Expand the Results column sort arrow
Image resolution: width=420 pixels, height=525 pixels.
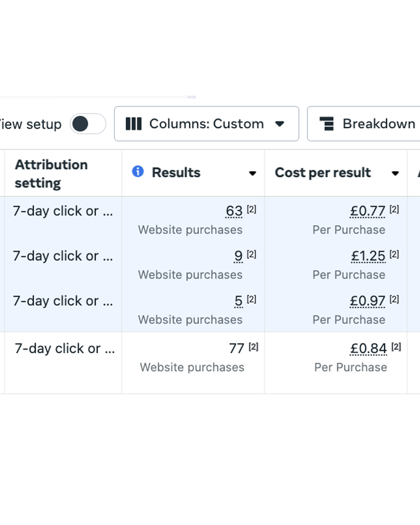252,173
